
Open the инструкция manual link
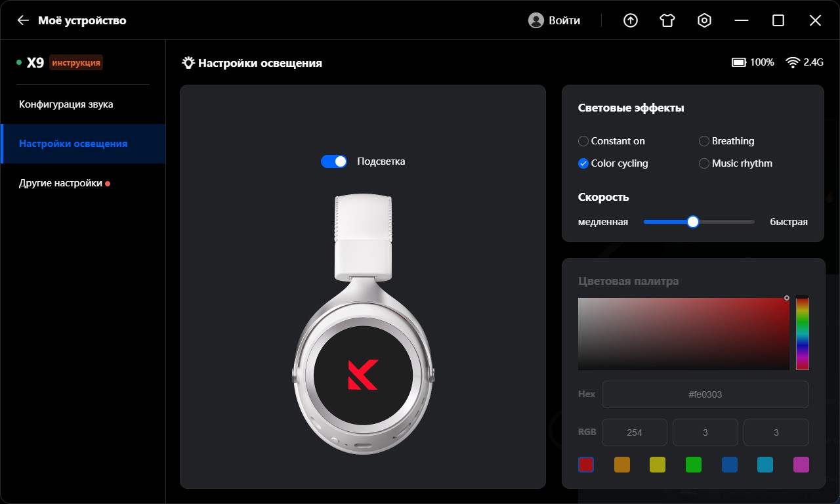pyautogui.click(x=76, y=63)
